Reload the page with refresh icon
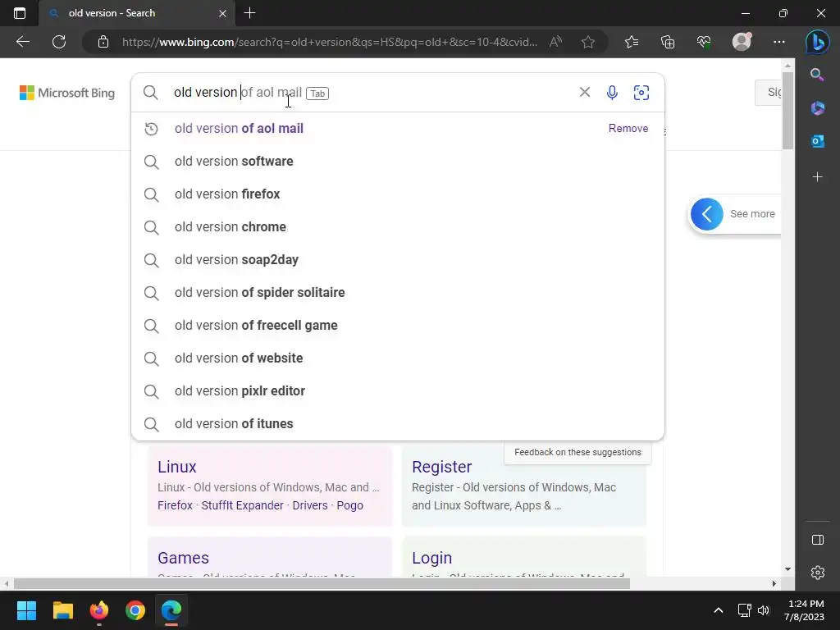The height and width of the screenshot is (630, 840). 59,42
